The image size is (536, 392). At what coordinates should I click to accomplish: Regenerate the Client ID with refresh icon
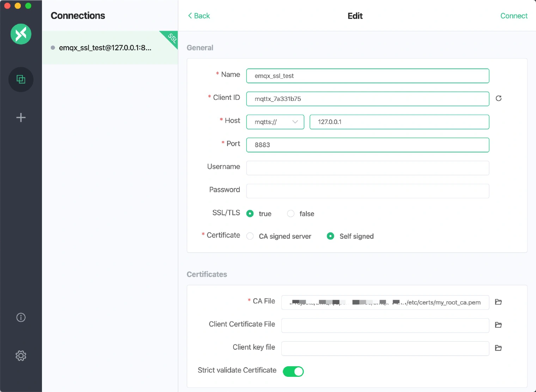(x=498, y=98)
